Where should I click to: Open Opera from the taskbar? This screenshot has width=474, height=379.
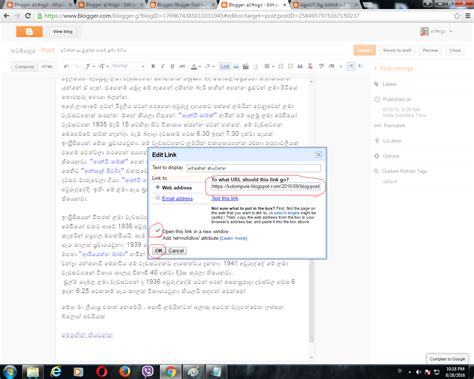102,372
